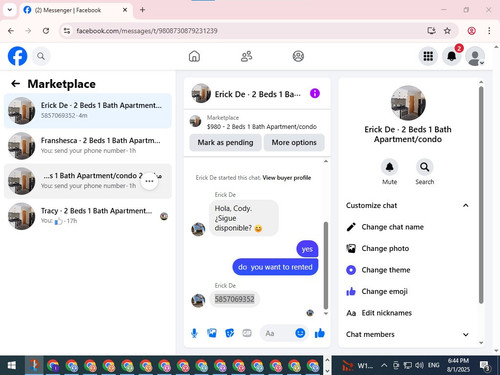Bookmark this page star icon

[447, 31]
